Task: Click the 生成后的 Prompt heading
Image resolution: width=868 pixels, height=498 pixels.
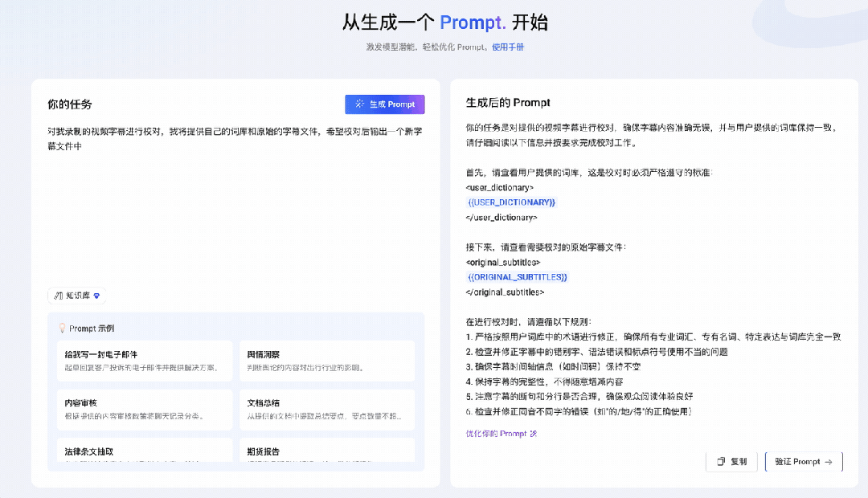Action: (508, 102)
